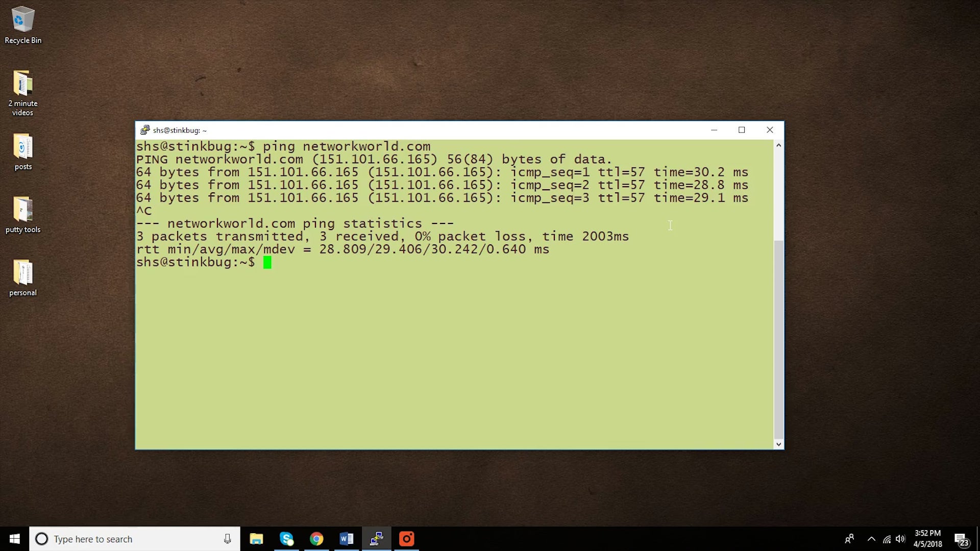The image size is (980, 551).
Task: Open File Explorer from the taskbar
Action: point(256,539)
